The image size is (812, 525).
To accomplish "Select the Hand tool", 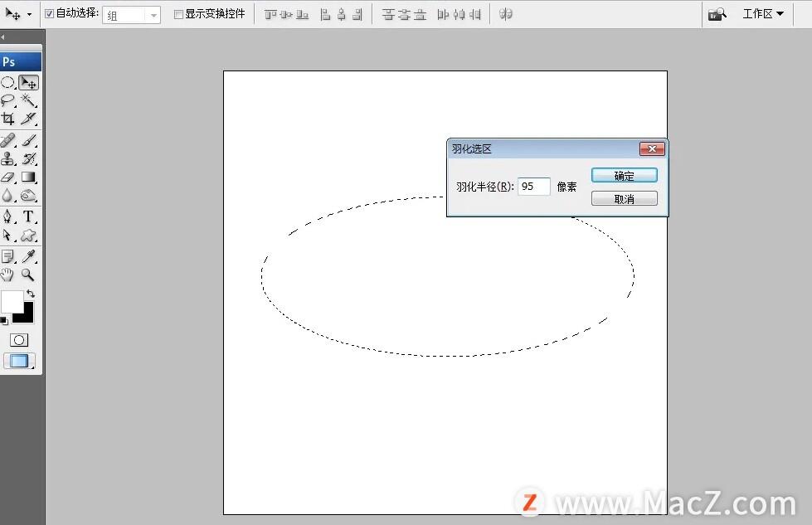I will tap(7, 275).
